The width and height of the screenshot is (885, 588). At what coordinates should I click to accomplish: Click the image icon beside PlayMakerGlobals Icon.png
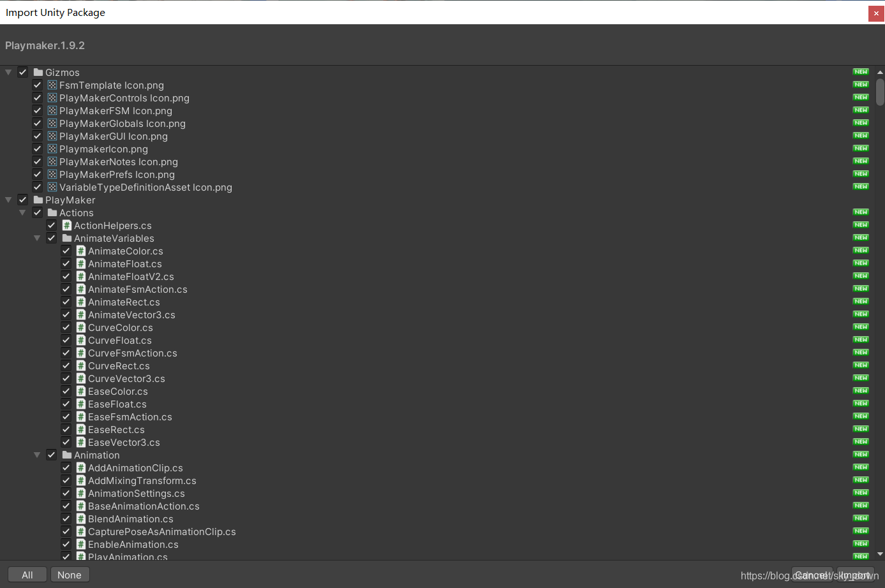52,123
